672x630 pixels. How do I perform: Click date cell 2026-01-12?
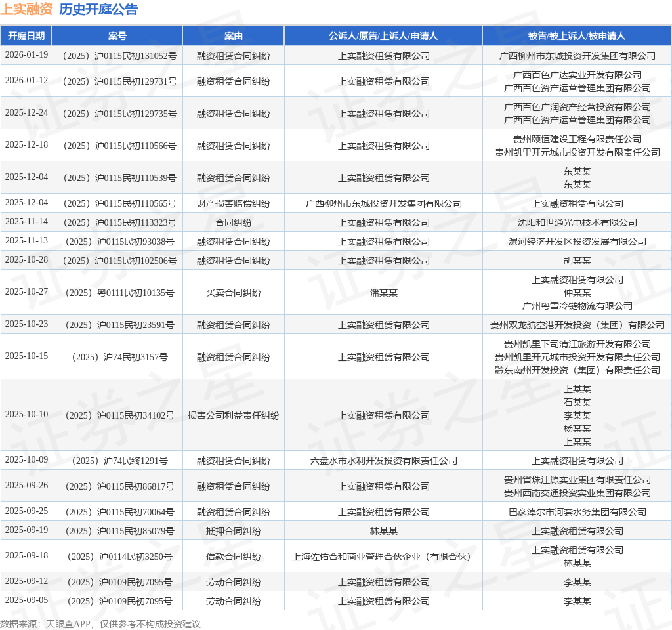pyautogui.click(x=26, y=81)
